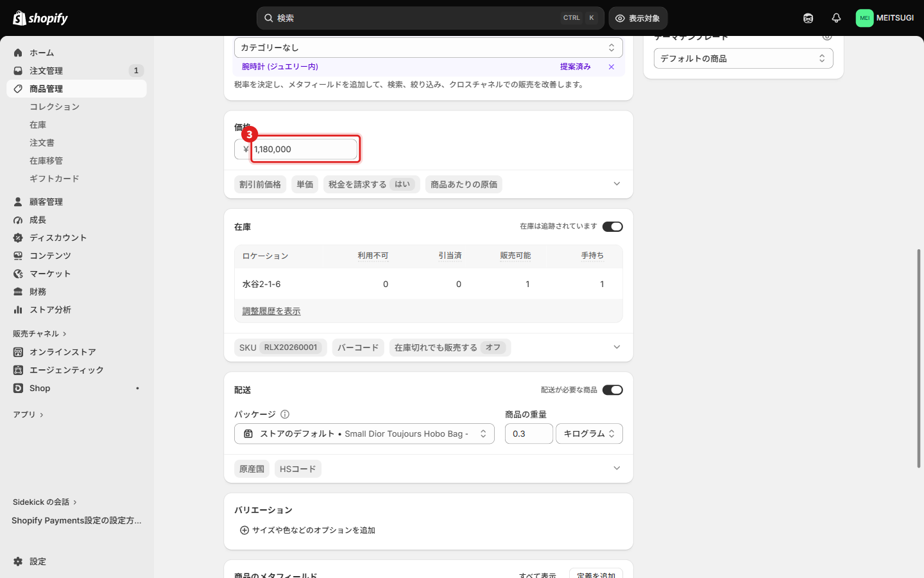
Task: Click the コンテンツ icon
Action: point(18,256)
